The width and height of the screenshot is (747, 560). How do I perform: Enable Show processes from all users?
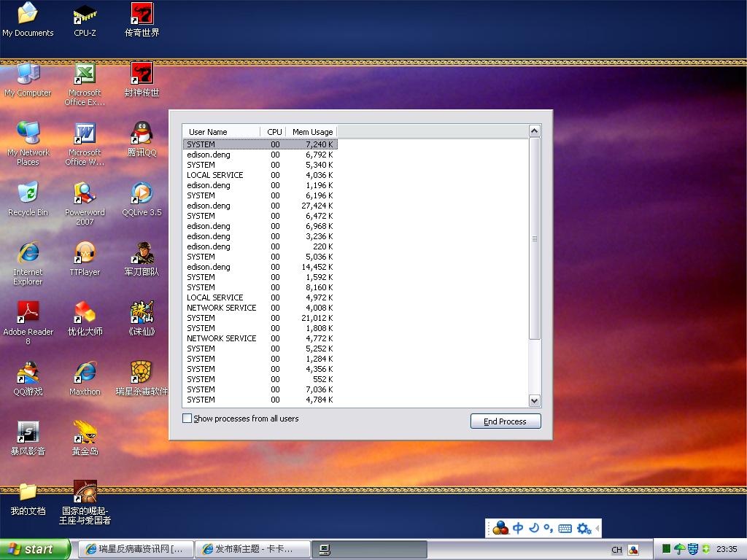(187, 419)
